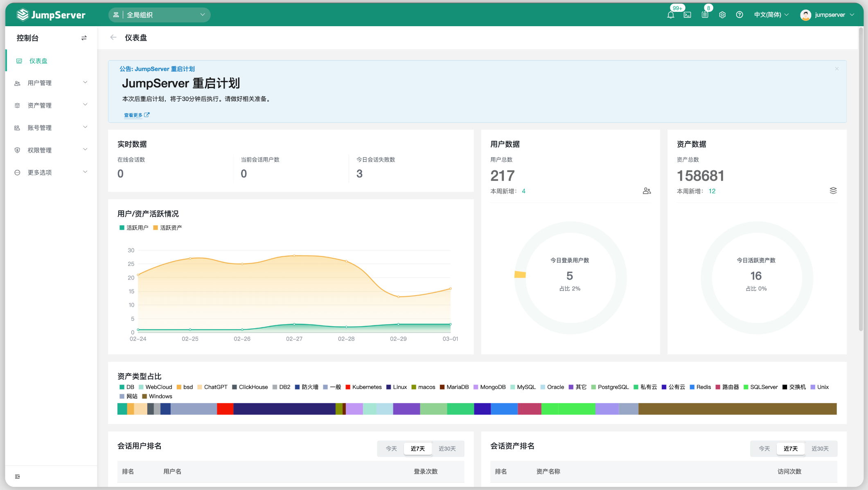
Task: Click the 仪表盘 sidebar icon
Action: pos(19,61)
